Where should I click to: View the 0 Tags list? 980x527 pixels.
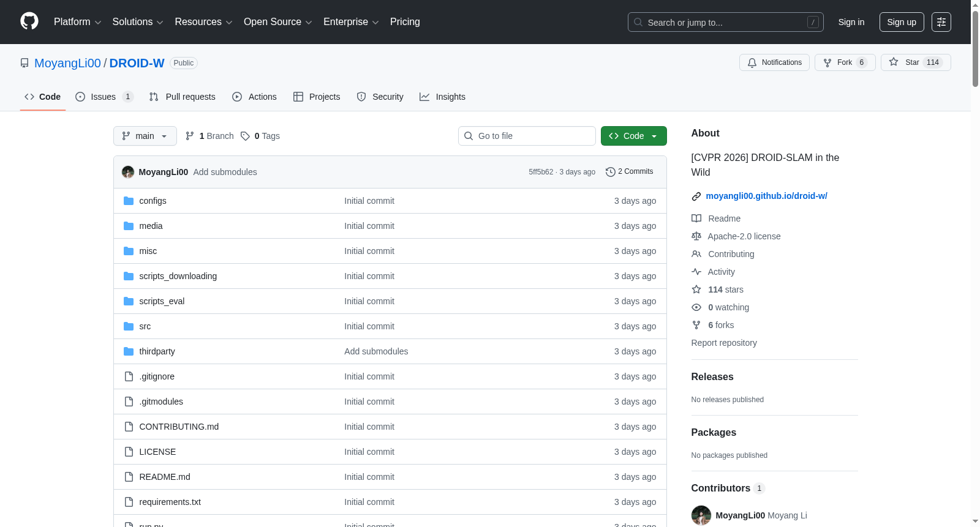[260, 136]
